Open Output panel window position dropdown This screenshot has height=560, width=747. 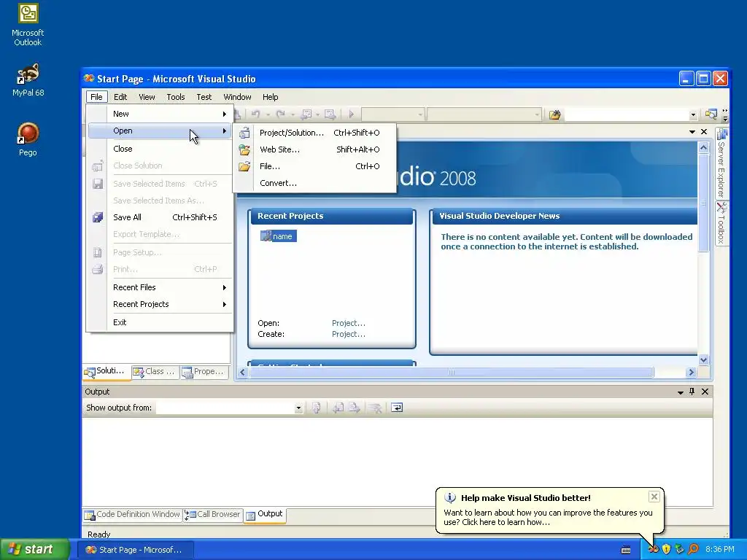681,392
